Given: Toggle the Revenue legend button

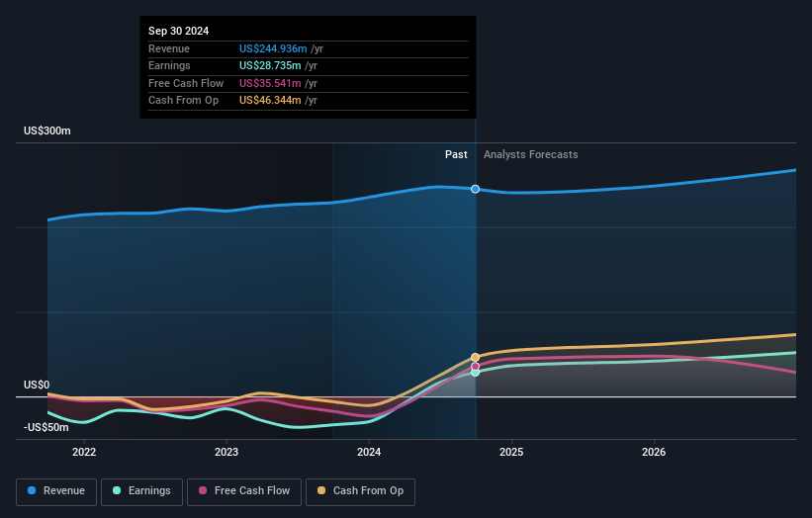Looking at the screenshot, I should (56, 491).
